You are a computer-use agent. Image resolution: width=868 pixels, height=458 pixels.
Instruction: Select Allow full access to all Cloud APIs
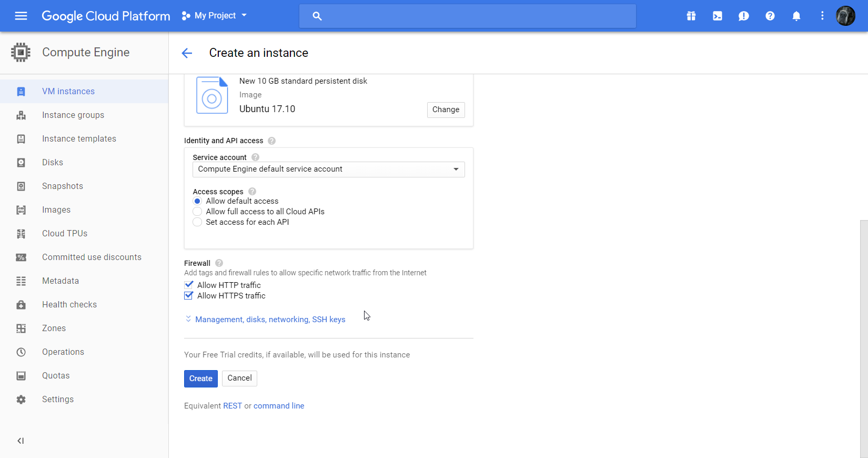[x=197, y=212]
